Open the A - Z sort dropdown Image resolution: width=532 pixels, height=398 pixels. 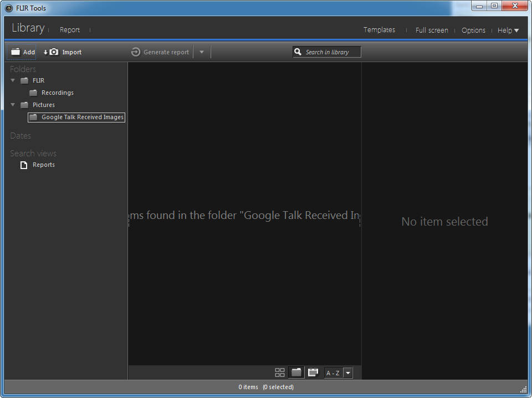347,373
